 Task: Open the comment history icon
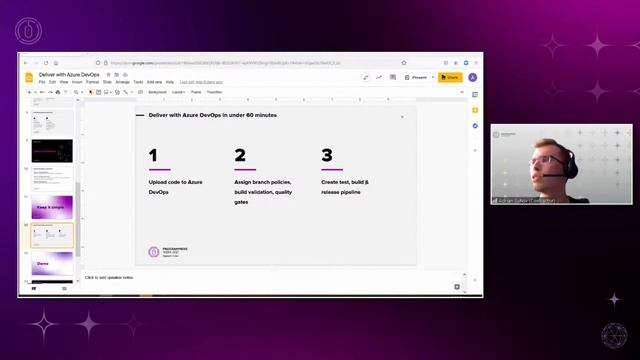393,77
